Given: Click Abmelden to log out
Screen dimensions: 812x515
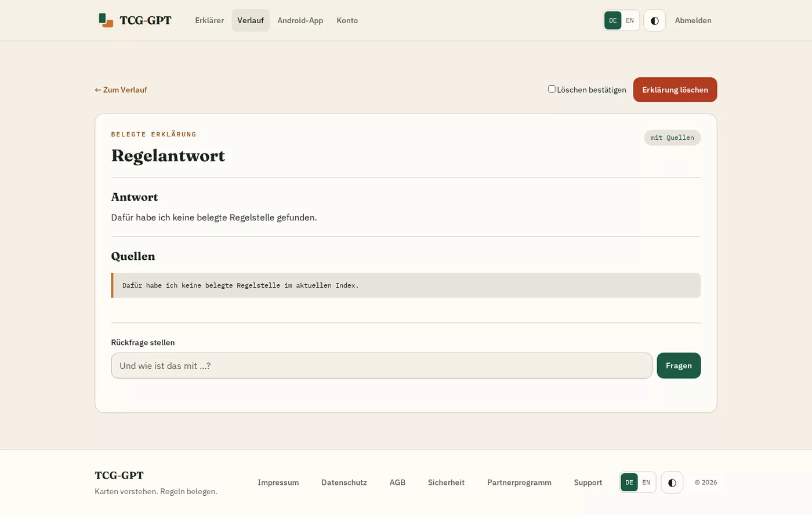Looking at the screenshot, I should tap(693, 20).
